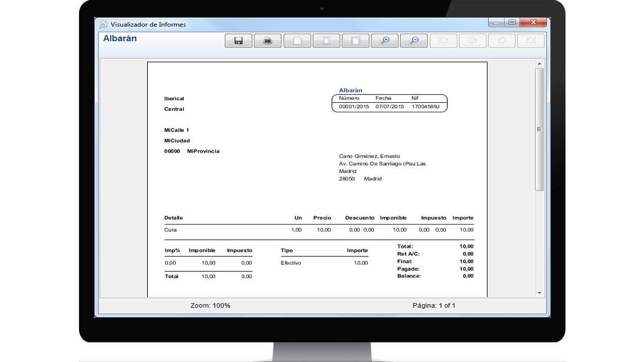
Task: Jump to the last page arrow button
Action: coord(531,41)
